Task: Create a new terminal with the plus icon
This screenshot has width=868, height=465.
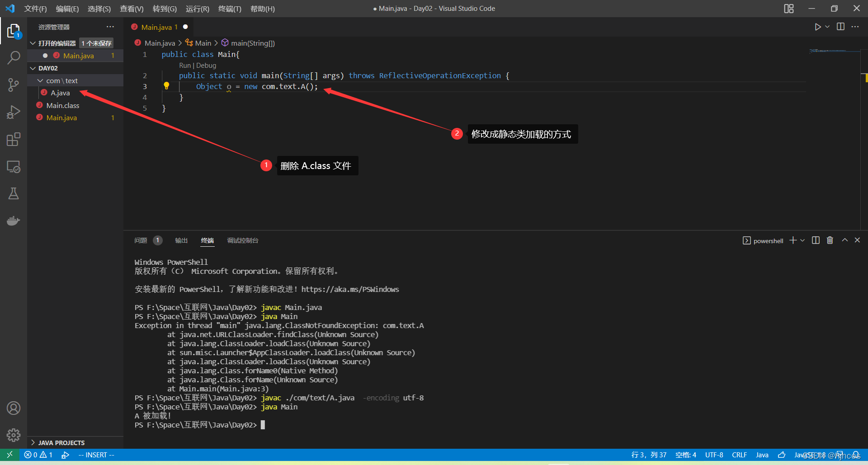Action: pyautogui.click(x=793, y=240)
